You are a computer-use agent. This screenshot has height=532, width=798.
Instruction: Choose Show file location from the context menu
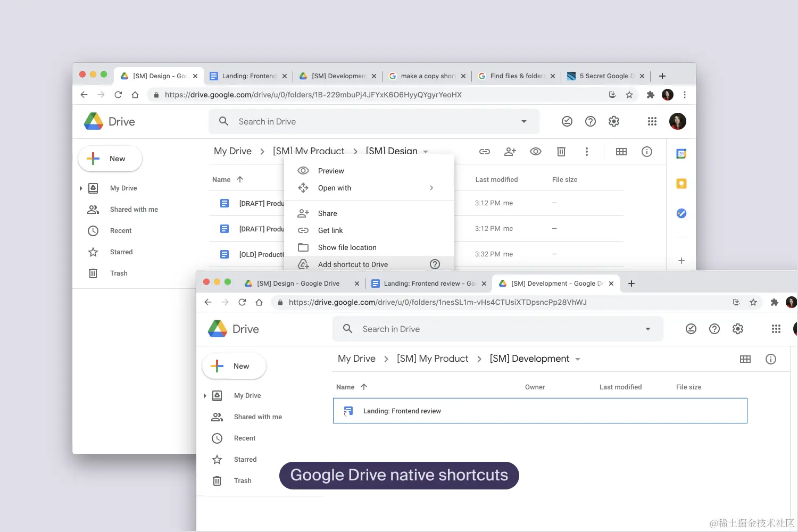(x=369, y=247)
